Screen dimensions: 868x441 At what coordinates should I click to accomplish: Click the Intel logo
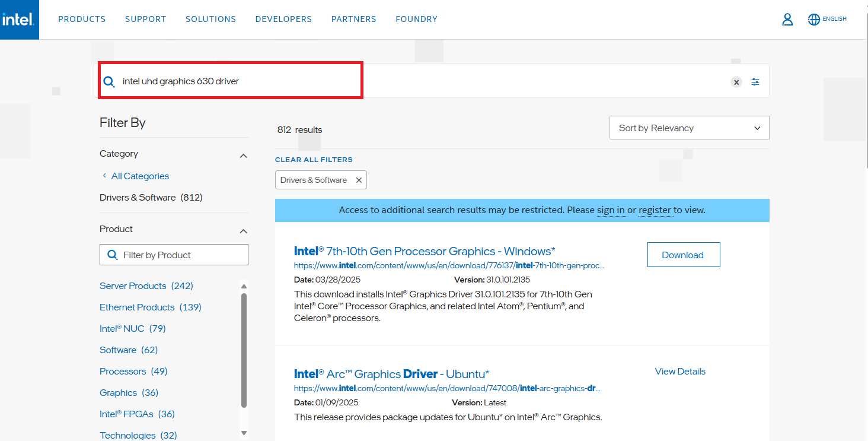[x=19, y=20]
